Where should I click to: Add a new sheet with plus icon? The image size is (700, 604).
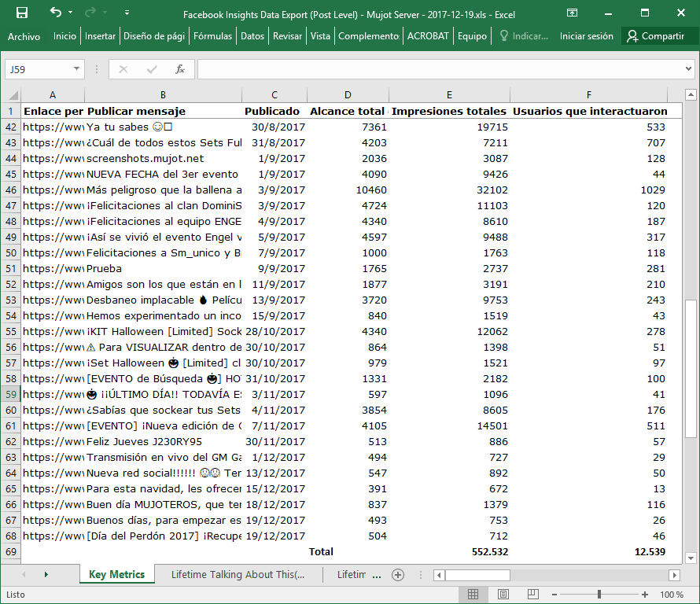pyautogui.click(x=398, y=575)
